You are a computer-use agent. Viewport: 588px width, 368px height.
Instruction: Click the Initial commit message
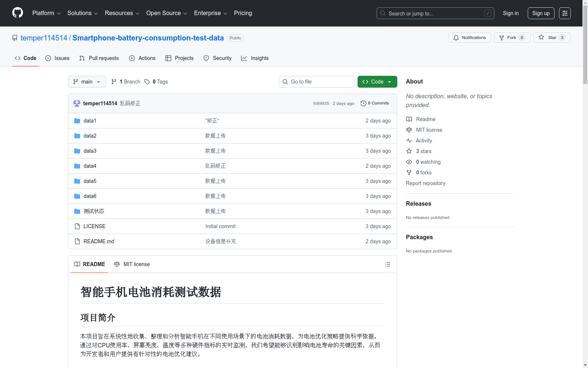pos(220,226)
